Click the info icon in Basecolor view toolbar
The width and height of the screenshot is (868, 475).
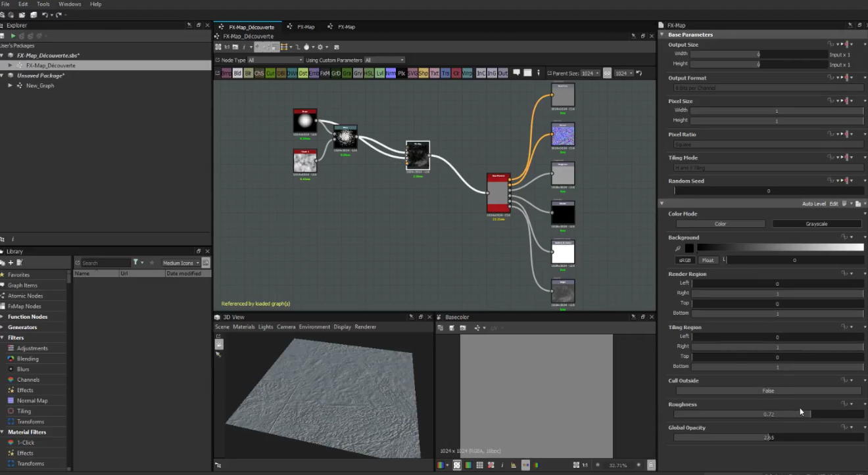(502, 465)
